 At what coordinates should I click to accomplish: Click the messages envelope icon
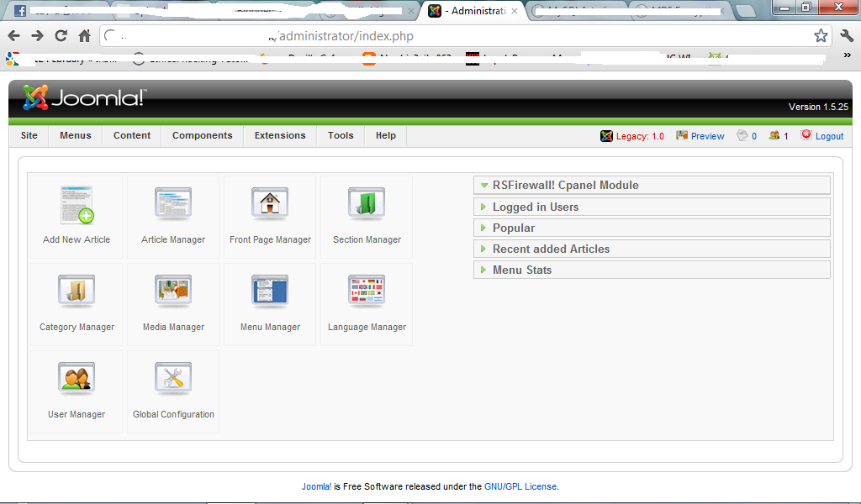point(742,135)
